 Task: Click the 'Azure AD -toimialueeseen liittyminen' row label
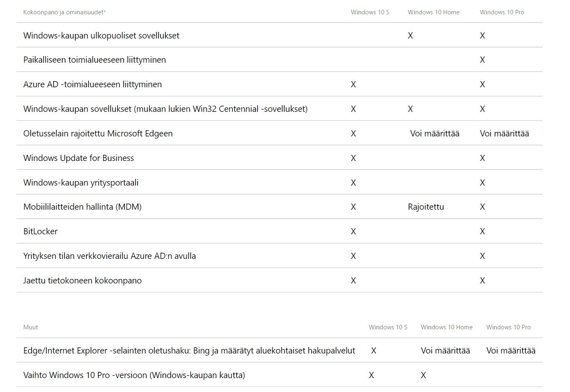[93, 84]
